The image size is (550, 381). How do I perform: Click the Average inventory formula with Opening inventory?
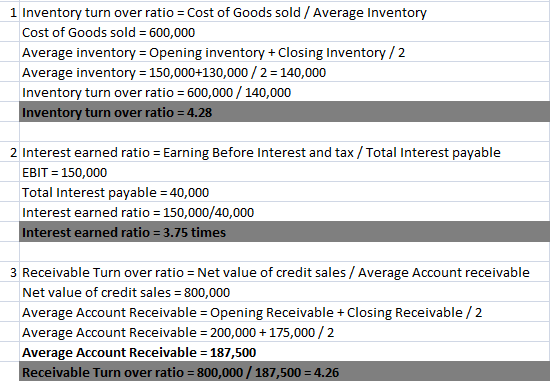(x=284, y=52)
